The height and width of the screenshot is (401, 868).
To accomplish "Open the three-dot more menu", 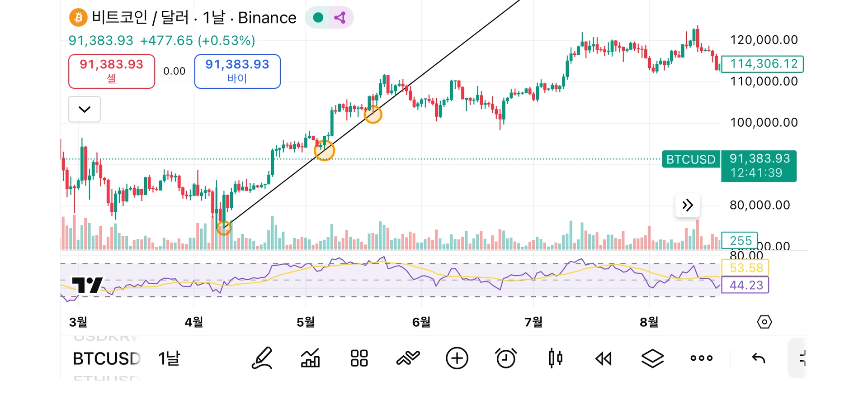I will pyautogui.click(x=701, y=358).
